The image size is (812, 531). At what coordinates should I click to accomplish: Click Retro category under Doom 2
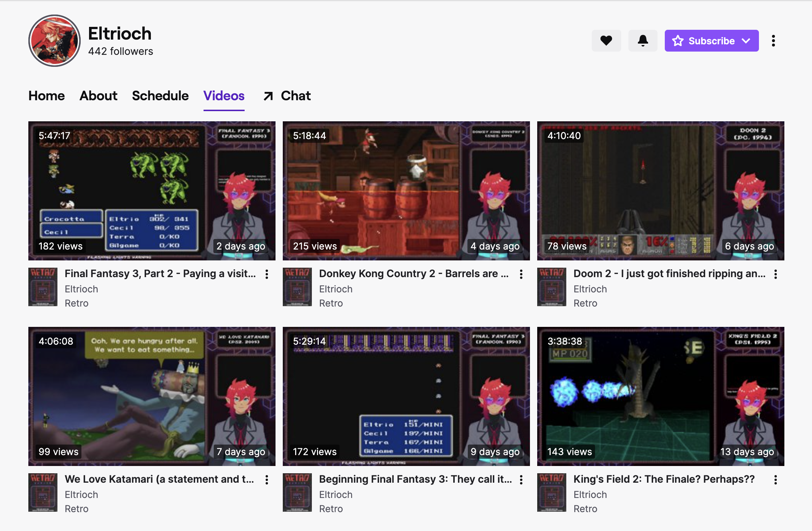(x=586, y=303)
